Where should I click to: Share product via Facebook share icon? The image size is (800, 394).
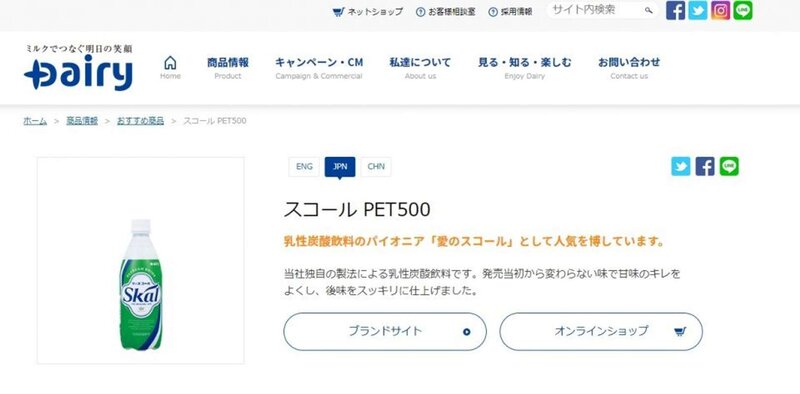(x=705, y=166)
